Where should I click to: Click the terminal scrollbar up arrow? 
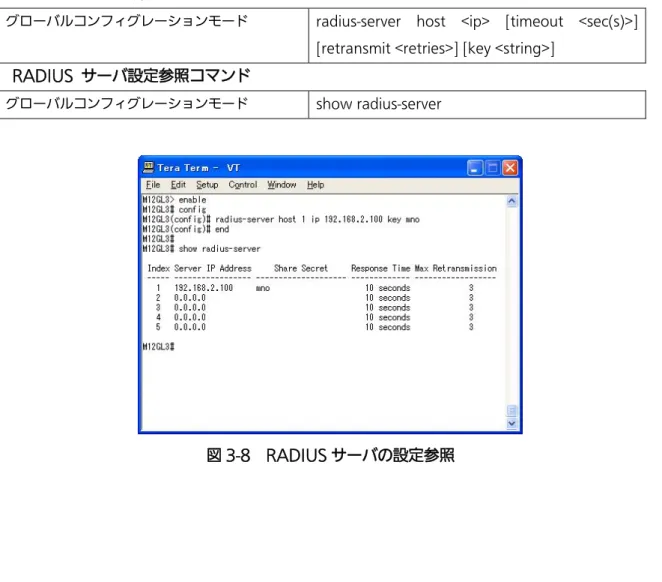click(x=512, y=201)
